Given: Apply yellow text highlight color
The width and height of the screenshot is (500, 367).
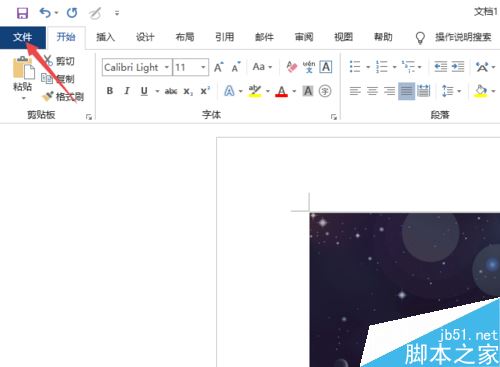Looking at the screenshot, I should point(255,91).
